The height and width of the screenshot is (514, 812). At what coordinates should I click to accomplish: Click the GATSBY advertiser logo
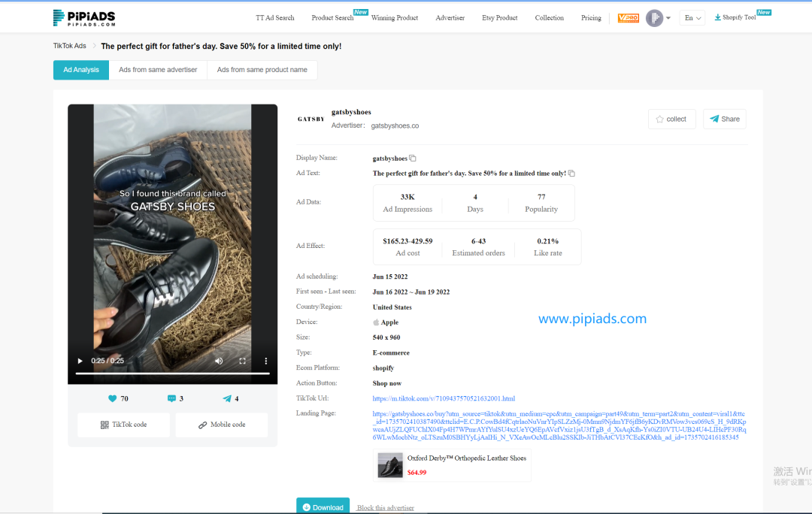click(311, 119)
